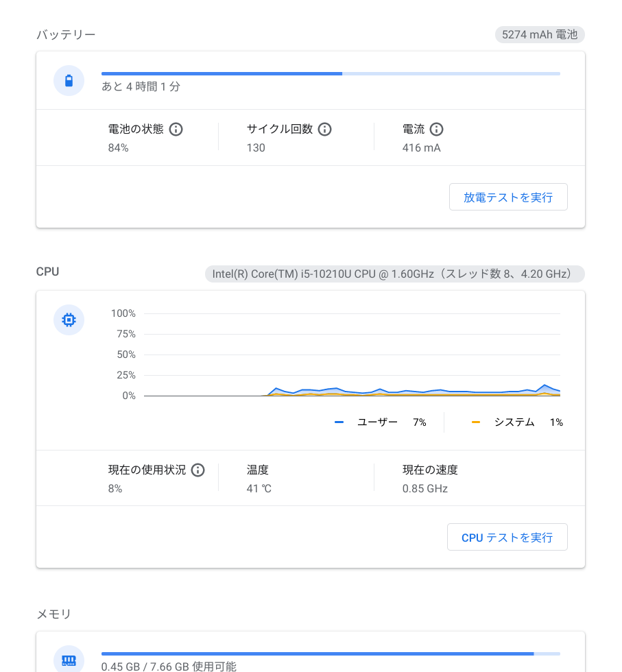Click the 100% axis label on CPU graph

123,314
